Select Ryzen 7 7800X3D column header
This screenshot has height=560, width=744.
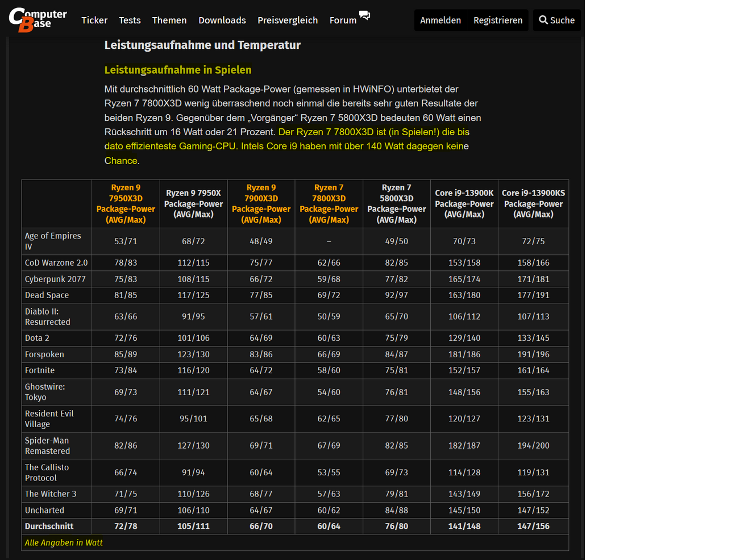point(329,204)
